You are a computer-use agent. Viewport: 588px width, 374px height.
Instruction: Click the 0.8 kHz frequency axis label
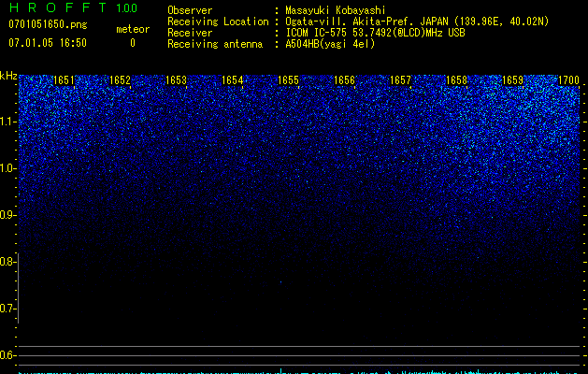[7, 262]
